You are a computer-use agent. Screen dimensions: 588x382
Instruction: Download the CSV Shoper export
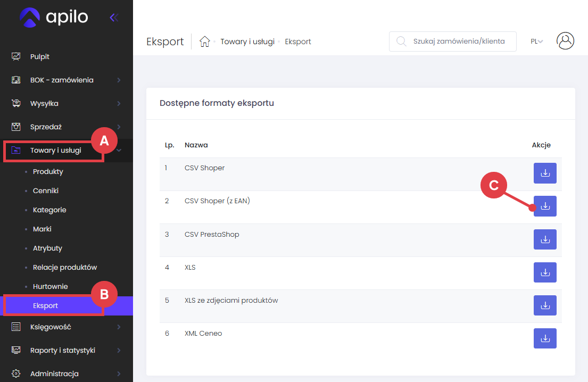[x=545, y=173]
